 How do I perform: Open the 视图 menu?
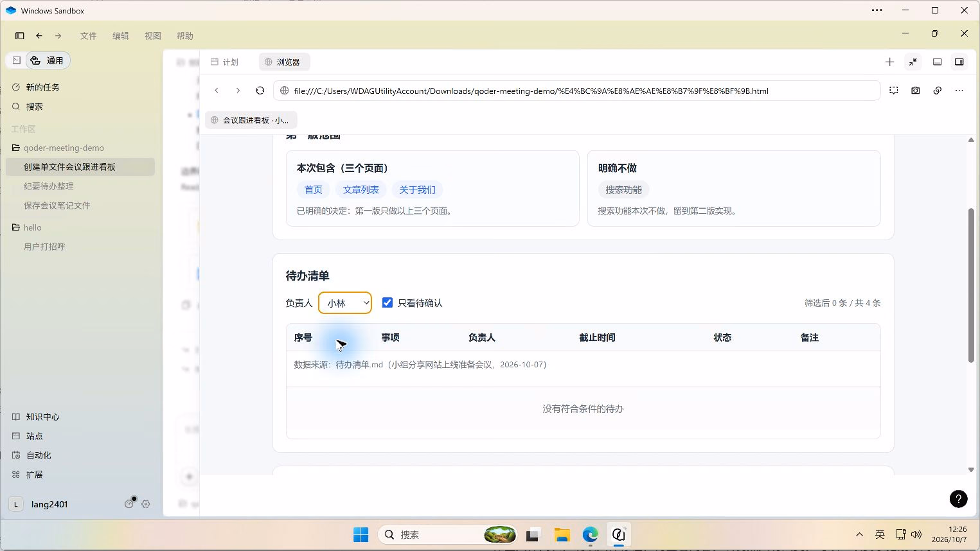pyautogui.click(x=153, y=36)
